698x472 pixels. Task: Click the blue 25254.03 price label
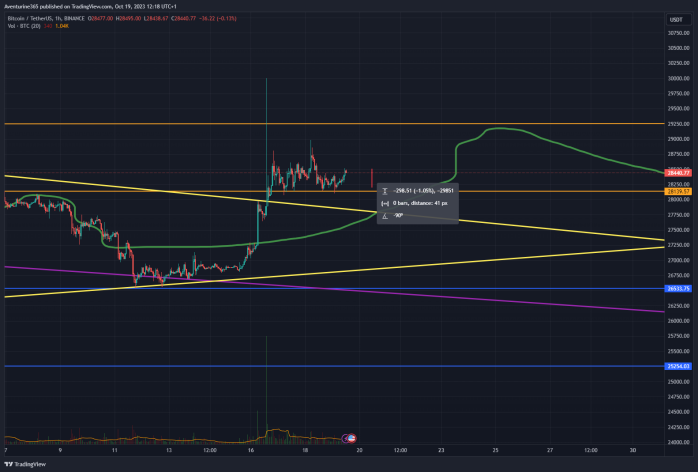point(678,366)
